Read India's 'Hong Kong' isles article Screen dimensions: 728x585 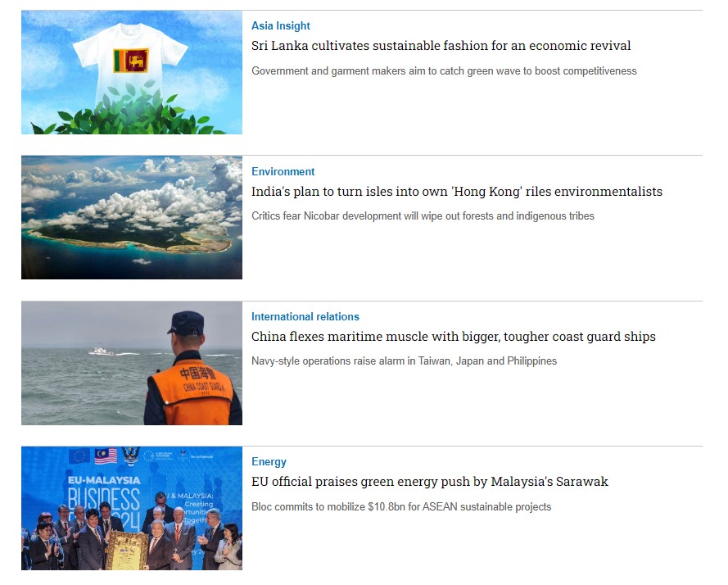pos(457,192)
